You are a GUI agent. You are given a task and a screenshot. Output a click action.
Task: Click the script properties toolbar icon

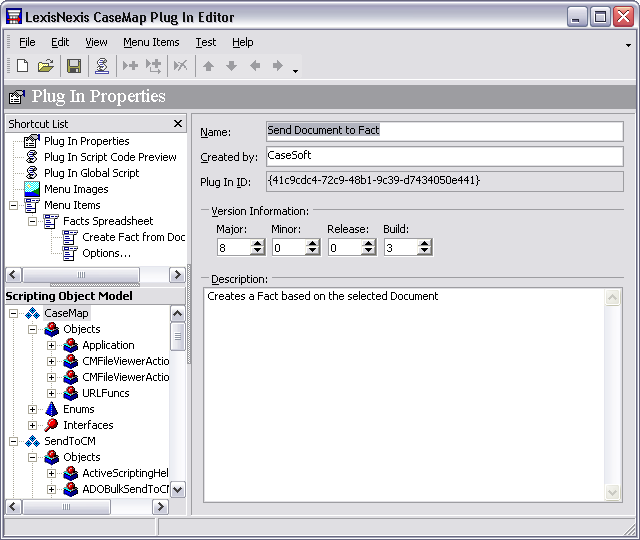click(x=101, y=66)
